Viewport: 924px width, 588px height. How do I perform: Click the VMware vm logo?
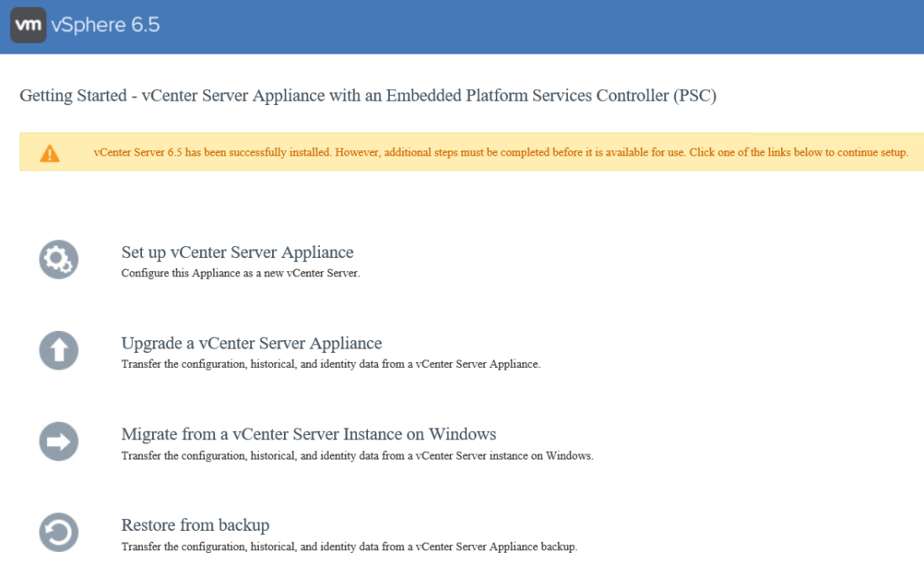point(28,25)
